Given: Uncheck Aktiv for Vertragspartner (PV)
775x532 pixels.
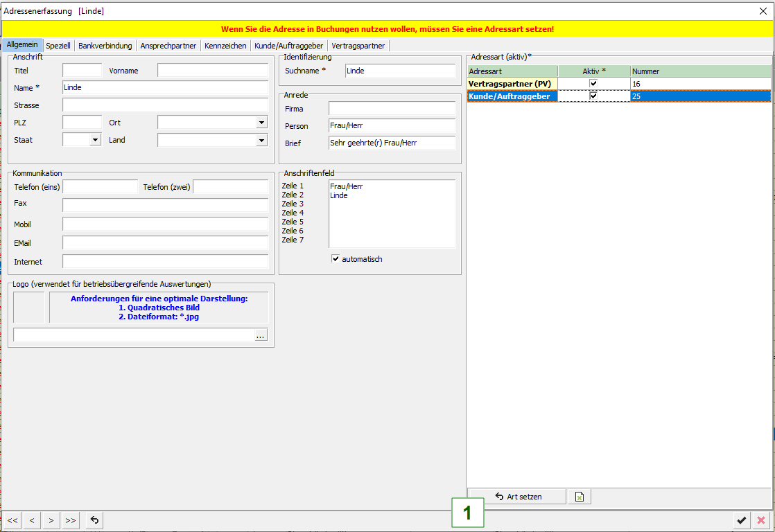Looking at the screenshot, I should pos(593,84).
